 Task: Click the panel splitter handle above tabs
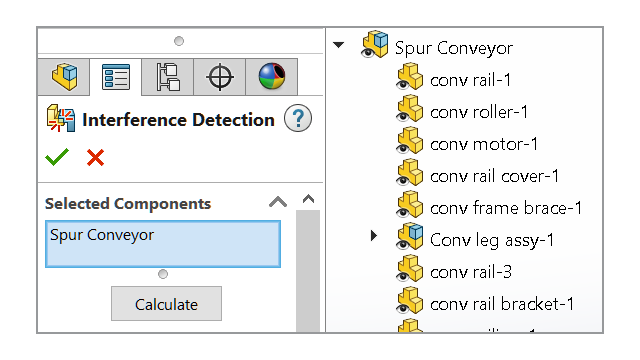(x=179, y=41)
